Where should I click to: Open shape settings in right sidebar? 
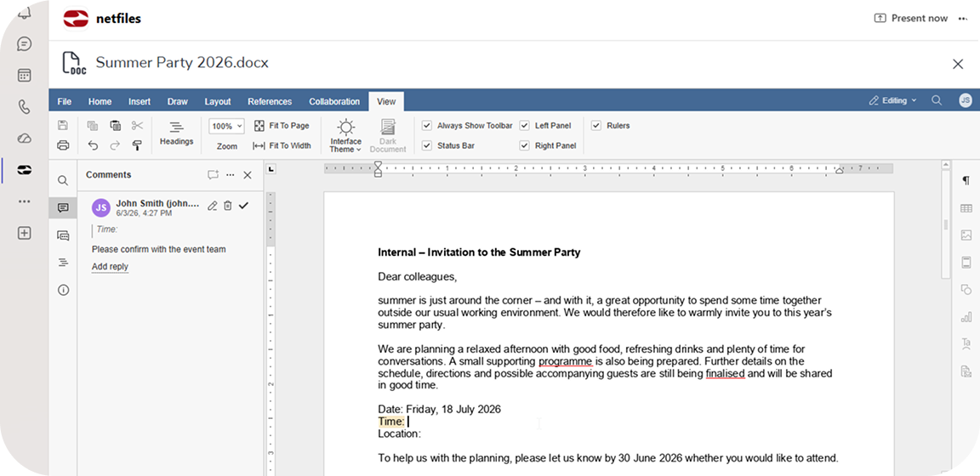point(966,290)
